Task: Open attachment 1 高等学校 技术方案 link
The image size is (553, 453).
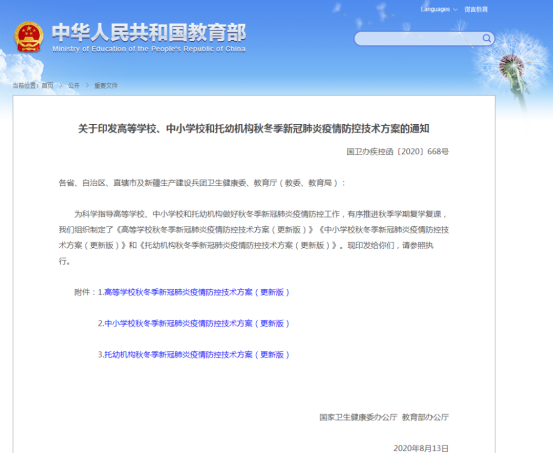Action: tap(197, 292)
